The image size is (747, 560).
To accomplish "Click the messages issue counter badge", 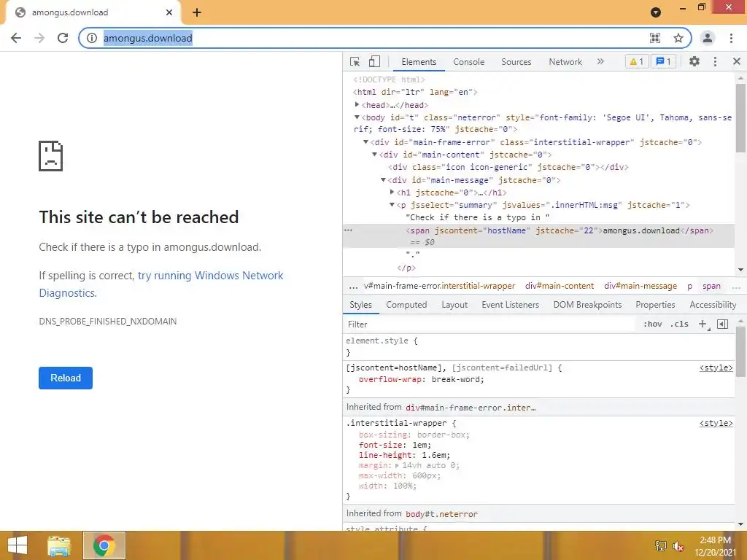I will (664, 61).
